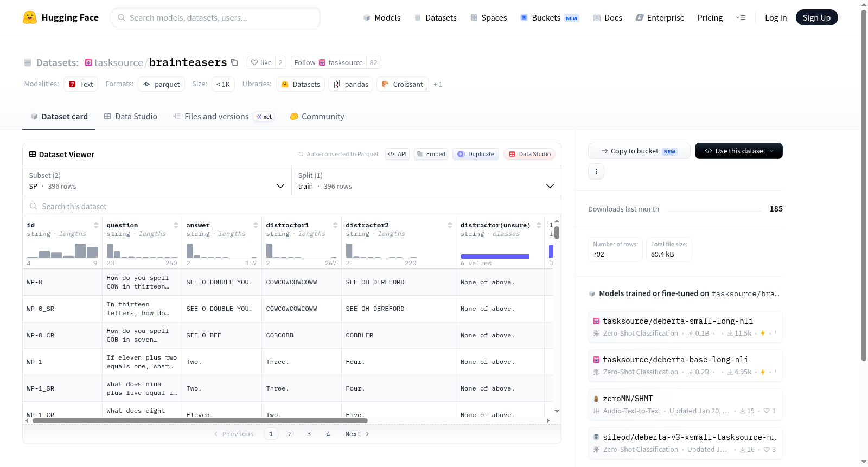Open tasksource/deberta-base-long-nli model card

tap(685, 365)
